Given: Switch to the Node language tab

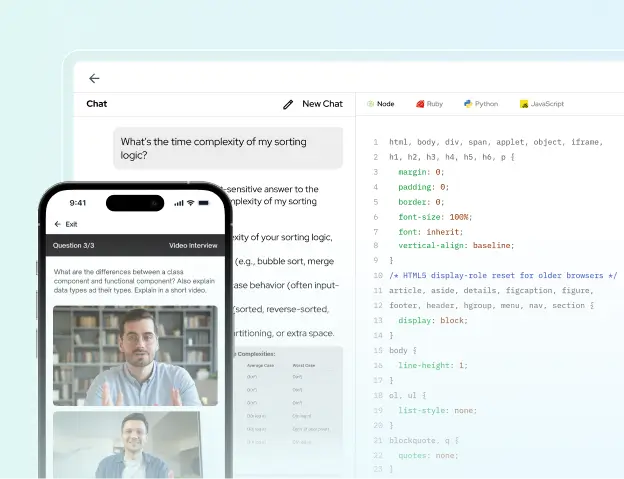Looking at the screenshot, I should point(380,104).
